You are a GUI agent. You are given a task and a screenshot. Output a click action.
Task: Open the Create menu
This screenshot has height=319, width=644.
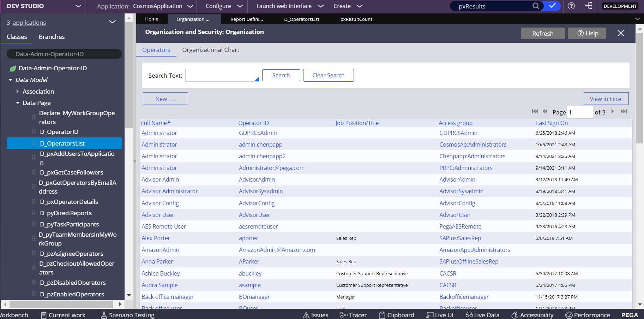point(348,6)
